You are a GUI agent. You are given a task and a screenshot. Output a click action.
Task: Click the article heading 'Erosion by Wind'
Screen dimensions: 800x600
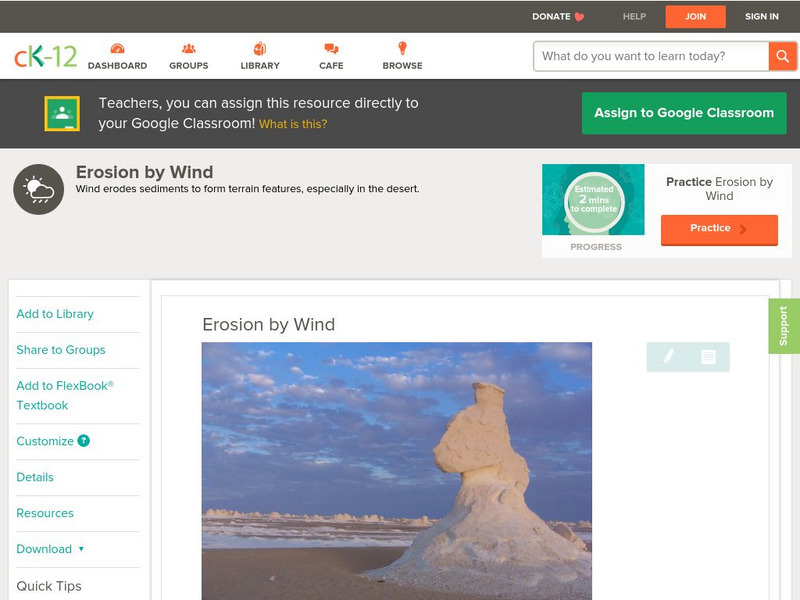click(269, 324)
